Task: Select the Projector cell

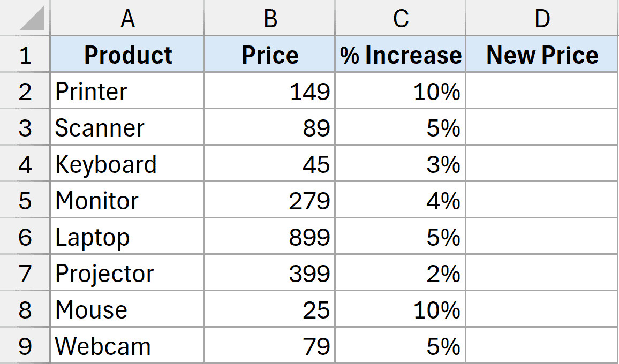Action: point(127,274)
